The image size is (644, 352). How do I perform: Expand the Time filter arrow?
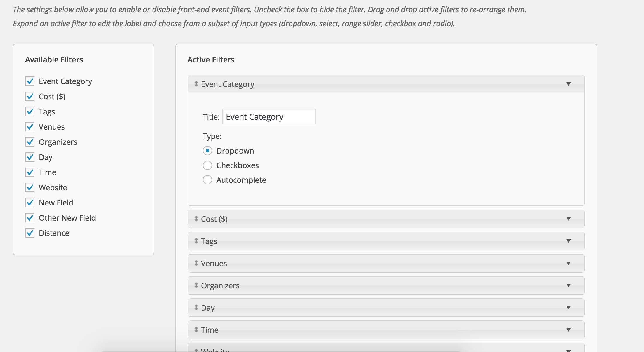pyautogui.click(x=568, y=330)
